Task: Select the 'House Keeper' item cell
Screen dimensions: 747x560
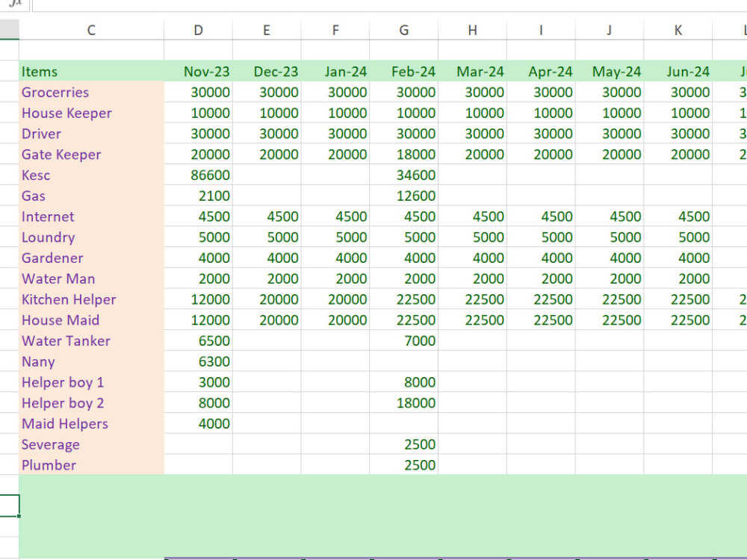Action: pos(91,113)
